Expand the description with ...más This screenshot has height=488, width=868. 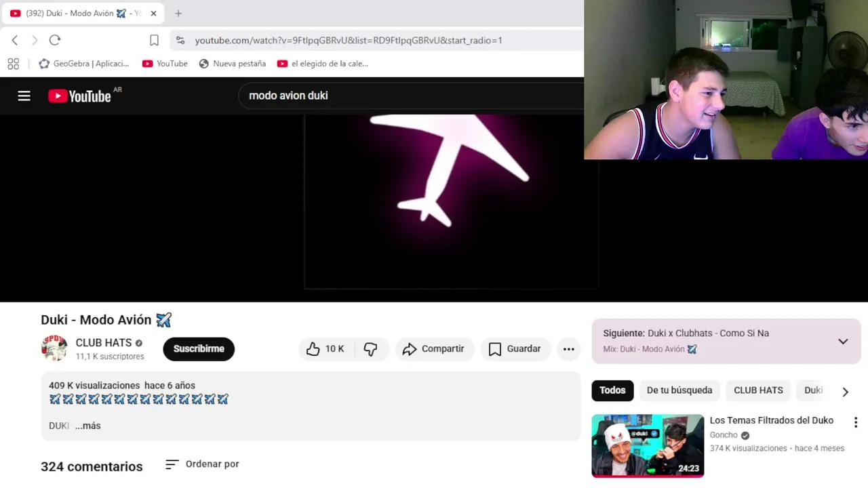click(87, 426)
